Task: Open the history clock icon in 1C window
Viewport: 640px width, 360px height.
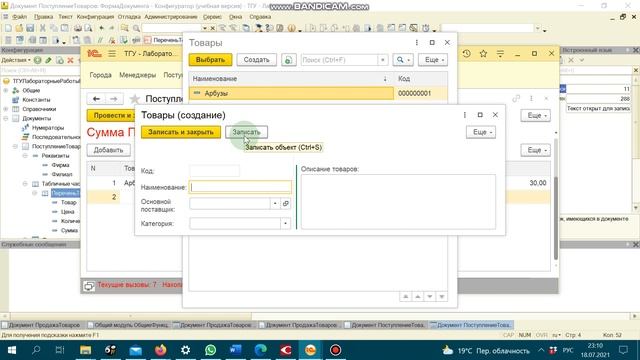Action: coord(467,53)
